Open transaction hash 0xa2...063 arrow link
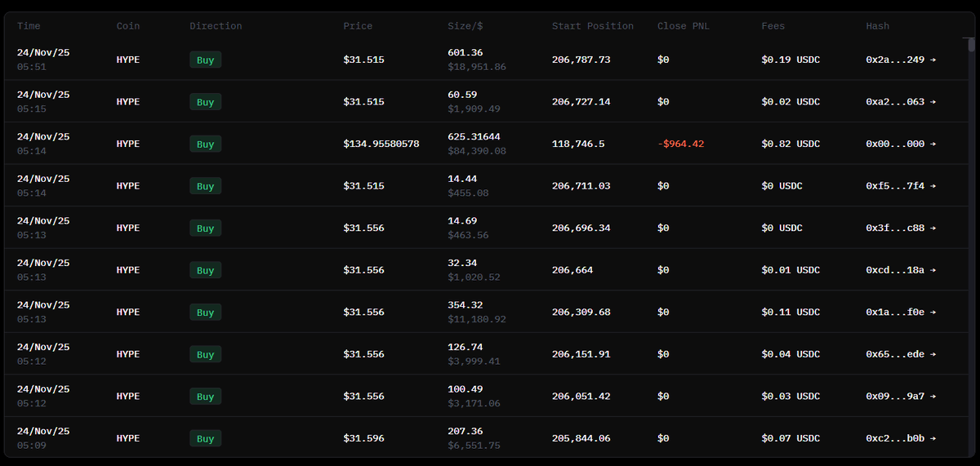The image size is (980, 466). tap(901, 102)
